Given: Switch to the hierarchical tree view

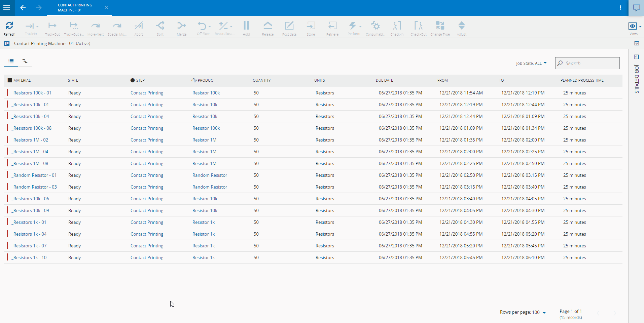Looking at the screenshot, I should click(x=25, y=61).
